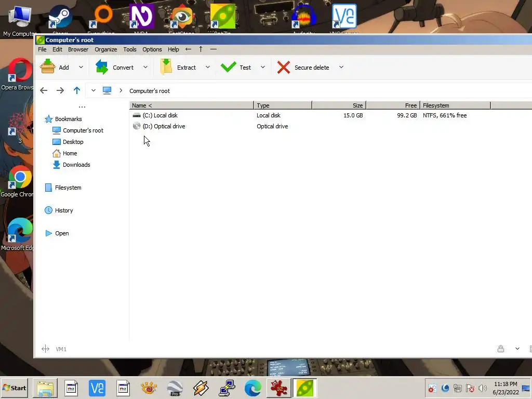Open the Microsoft Edge taskbar icon

253,388
